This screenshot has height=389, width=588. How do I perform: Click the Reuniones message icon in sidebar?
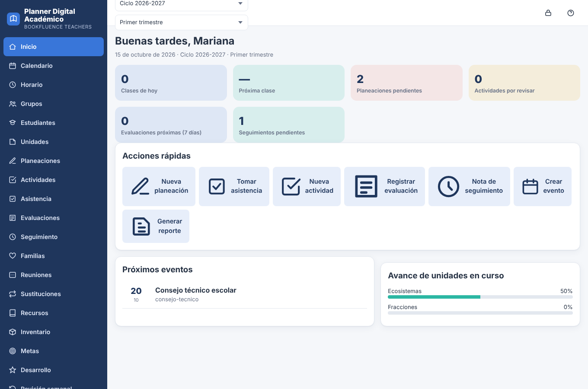[x=13, y=275]
